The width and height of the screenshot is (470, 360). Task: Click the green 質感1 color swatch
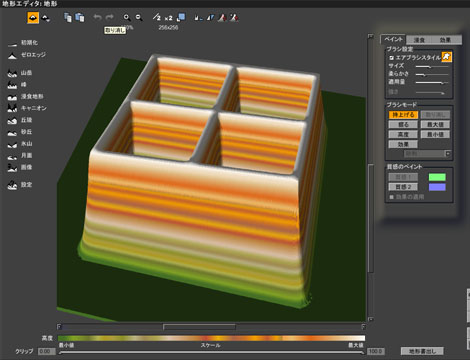(437, 177)
